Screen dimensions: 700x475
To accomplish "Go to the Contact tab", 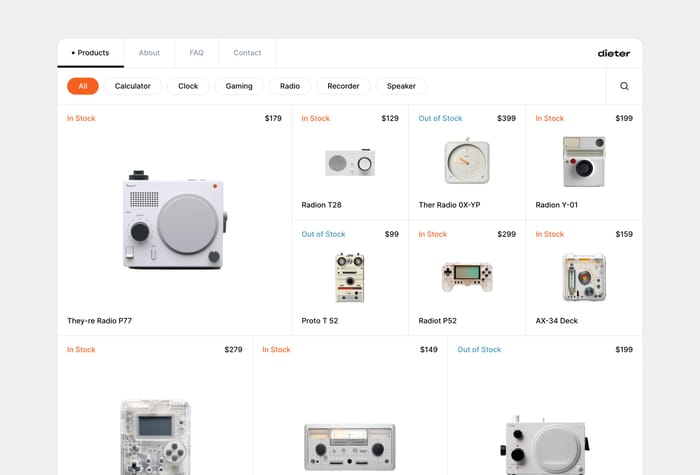I will click(247, 53).
